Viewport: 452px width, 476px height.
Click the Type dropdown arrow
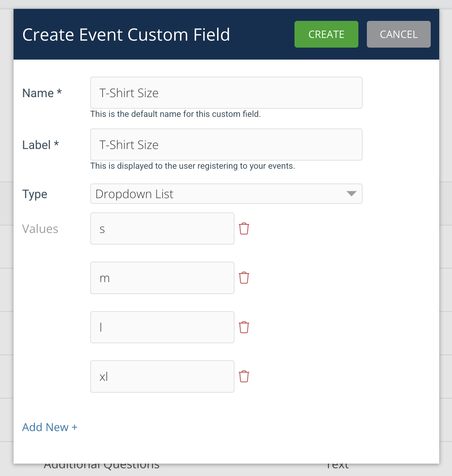351,194
